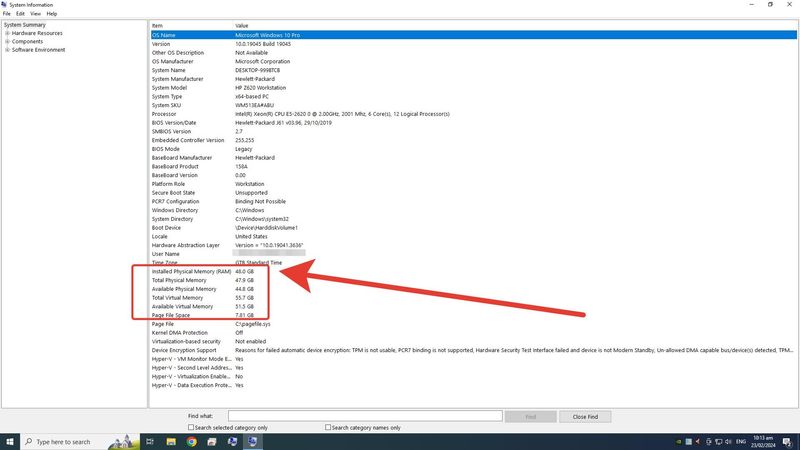This screenshot has width=800, height=450.
Task: Launch File Explorer from the taskbar
Action: 171,441
